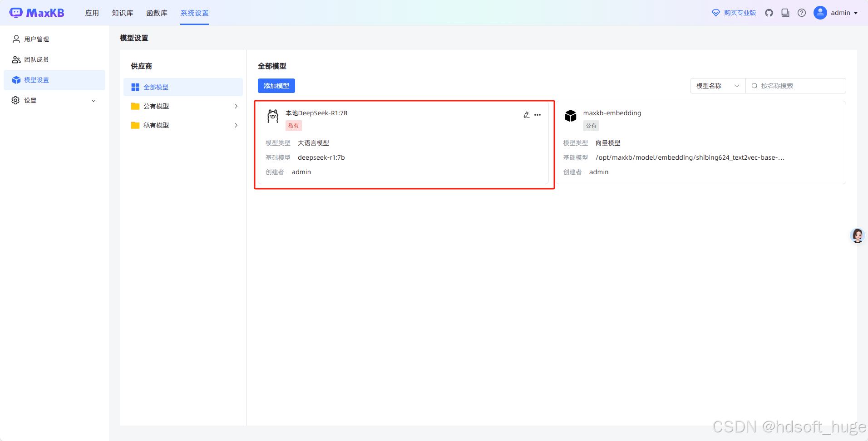Click the search magnifier icon
The image size is (868, 441).
point(755,86)
